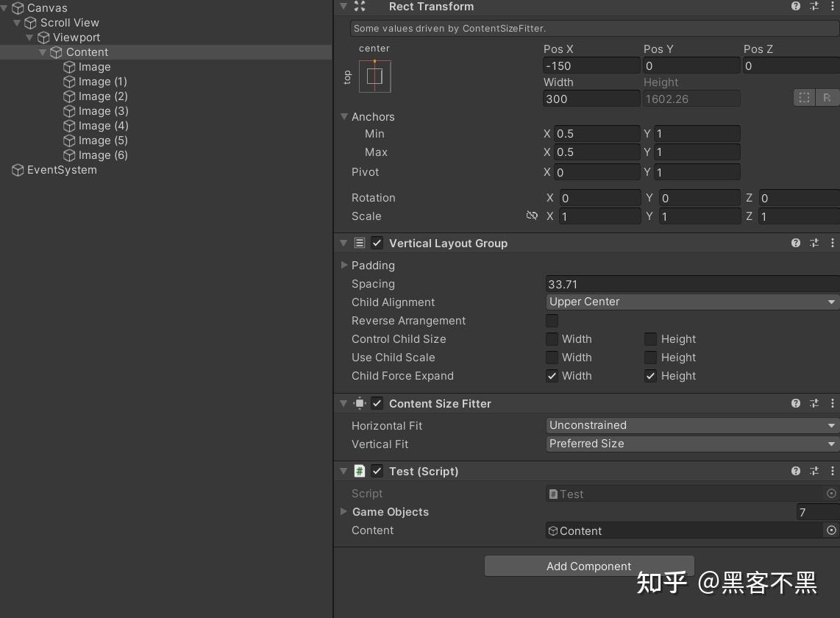840x618 pixels.
Task: Click the Canvas cube icon in hierarchy
Action: [x=17, y=7]
